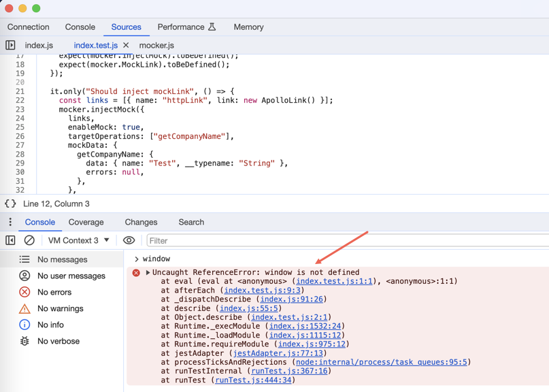Open the mocker.js file tab

(156, 45)
